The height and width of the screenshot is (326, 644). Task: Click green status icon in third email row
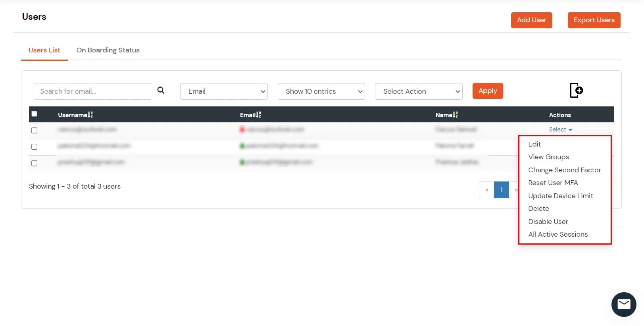tap(242, 162)
